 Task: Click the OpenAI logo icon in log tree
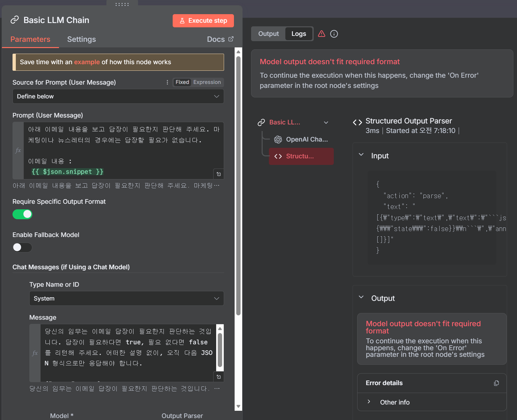point(278,140)
